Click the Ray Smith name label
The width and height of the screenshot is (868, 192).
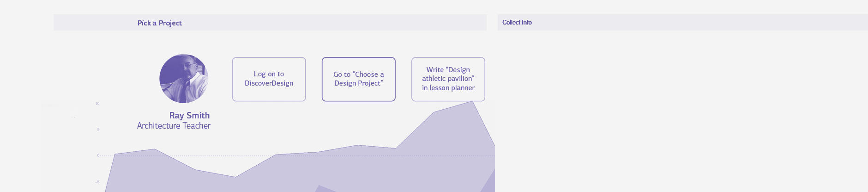(x=189, y=115)
